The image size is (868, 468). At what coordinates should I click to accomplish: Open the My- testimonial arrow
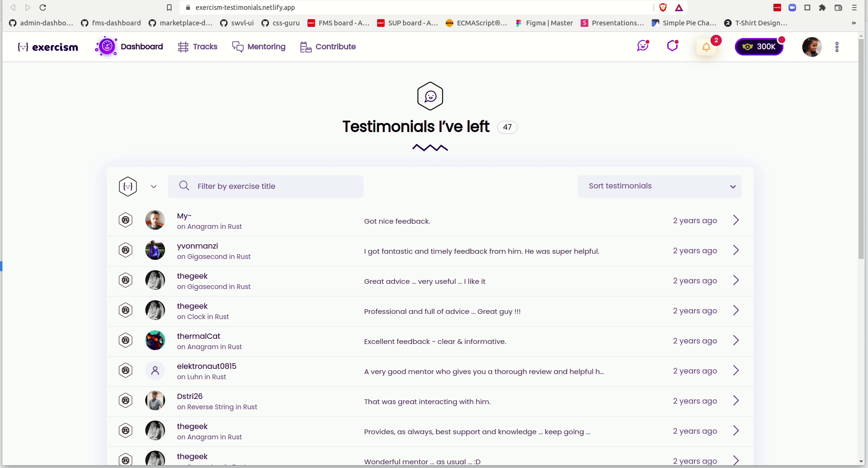(736, 220)
